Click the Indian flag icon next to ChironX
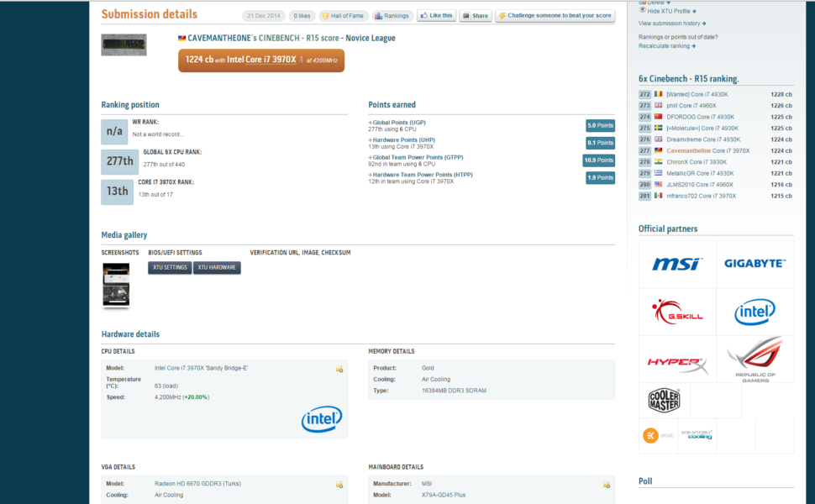This screenshot has height=504, width=815. click(658, 161)
